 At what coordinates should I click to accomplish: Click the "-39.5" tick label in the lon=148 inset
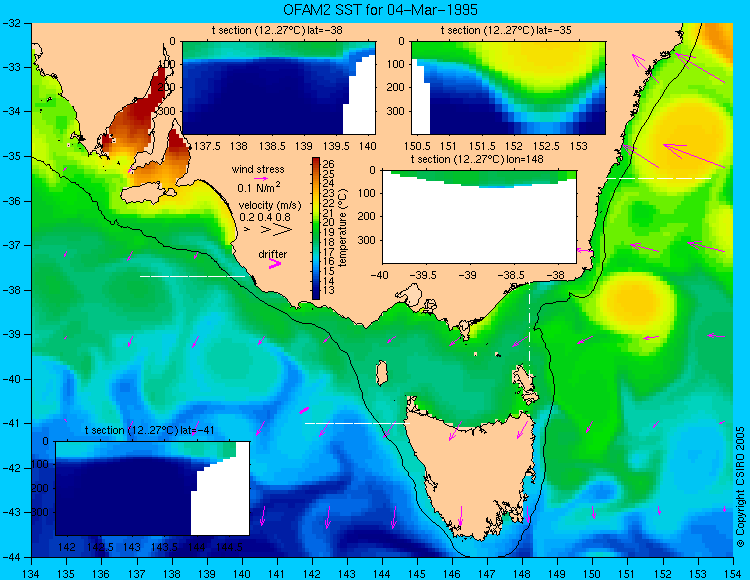pos(423,275)
